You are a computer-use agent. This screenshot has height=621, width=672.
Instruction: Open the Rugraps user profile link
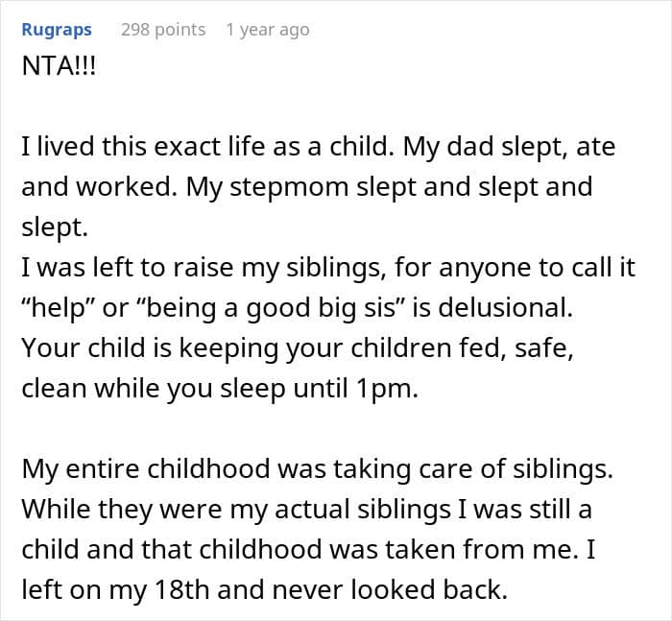pyautogui.click(x=57, y=30)
